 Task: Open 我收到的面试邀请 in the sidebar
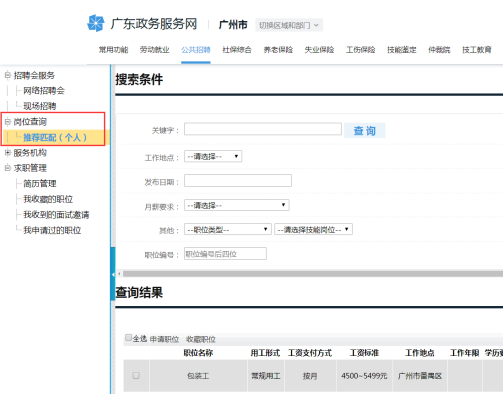[56, 215]
